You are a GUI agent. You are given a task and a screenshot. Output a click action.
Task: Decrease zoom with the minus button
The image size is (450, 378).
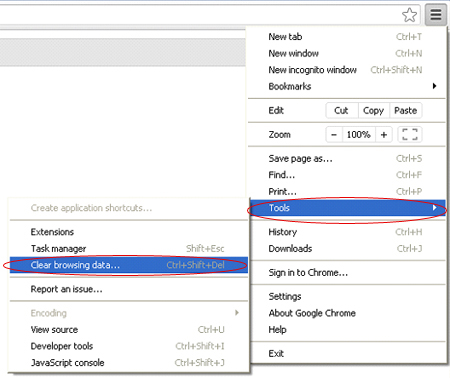334,135
